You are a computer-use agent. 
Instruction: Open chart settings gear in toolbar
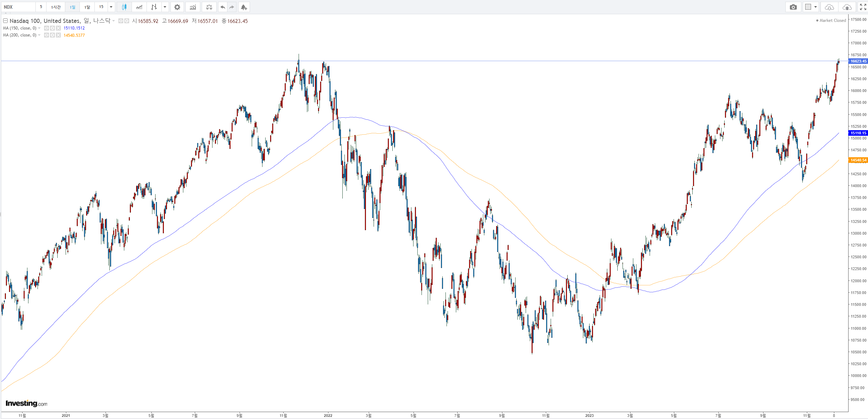tap(177, 7)
